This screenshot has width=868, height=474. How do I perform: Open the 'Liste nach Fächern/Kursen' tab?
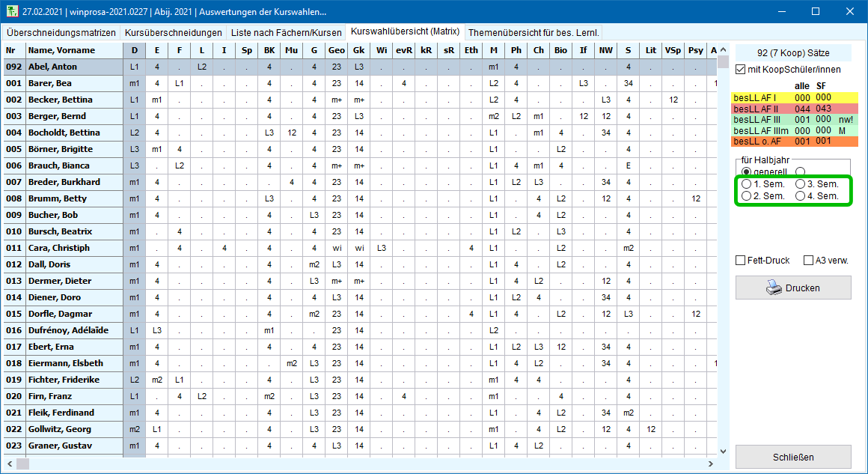(285, 33)
